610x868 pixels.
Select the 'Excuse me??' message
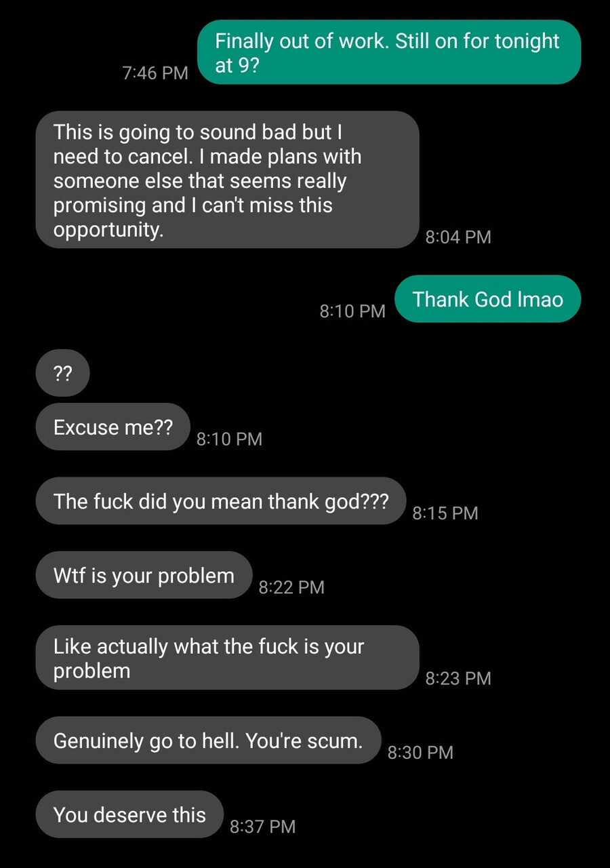[113, 427]
